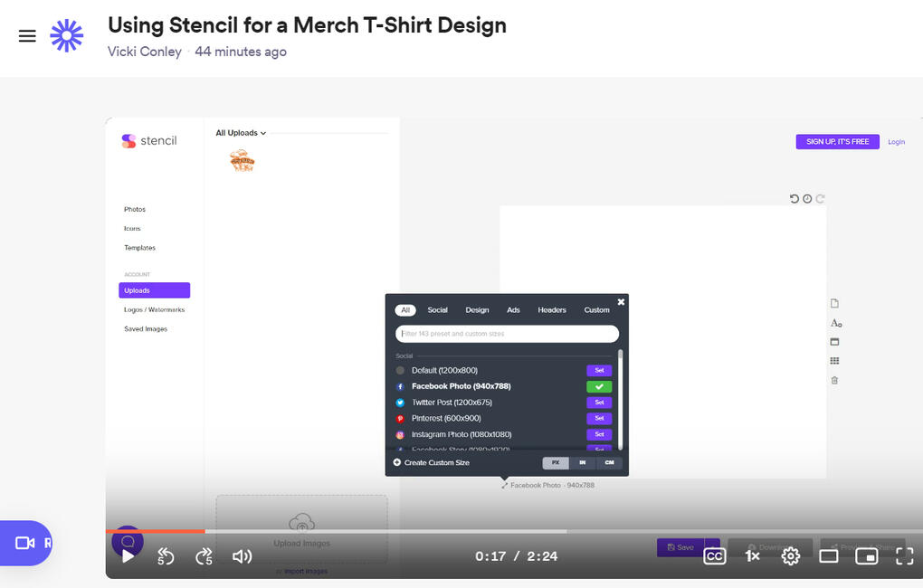Open the Facebook Photo 940x788 size selector
The image size is (923, 588).
point(547,486)
